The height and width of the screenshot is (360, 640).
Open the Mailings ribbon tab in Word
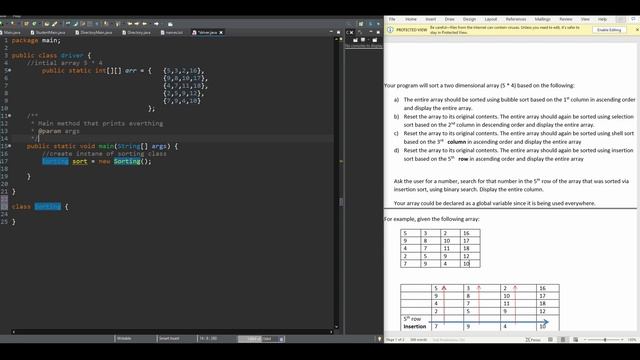542,19
